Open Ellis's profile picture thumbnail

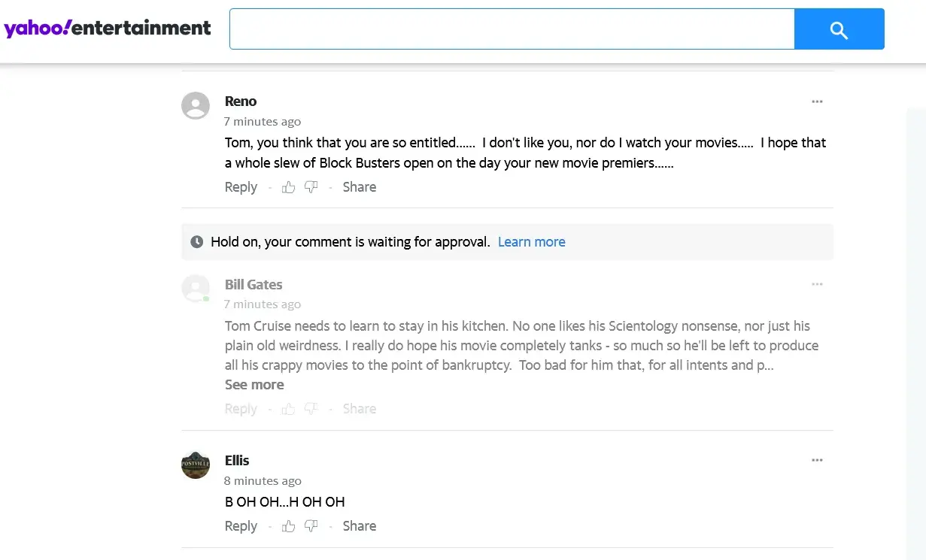[196, 465]
